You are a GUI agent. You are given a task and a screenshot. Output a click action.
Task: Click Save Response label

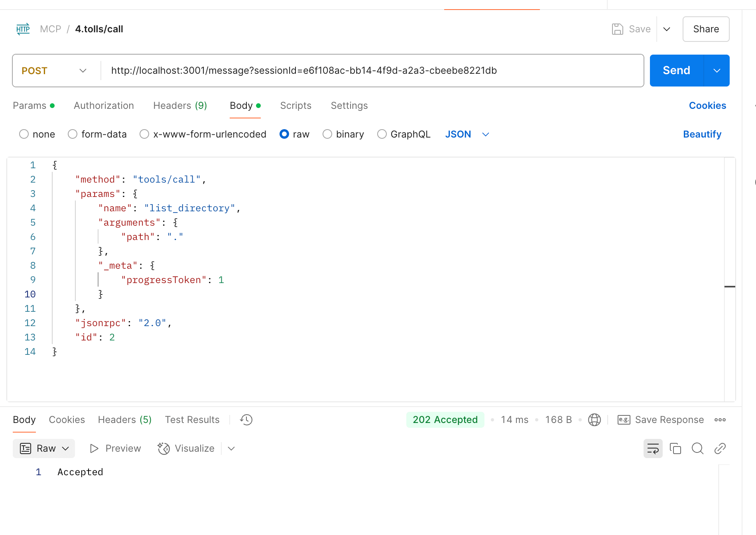(669, 420)
